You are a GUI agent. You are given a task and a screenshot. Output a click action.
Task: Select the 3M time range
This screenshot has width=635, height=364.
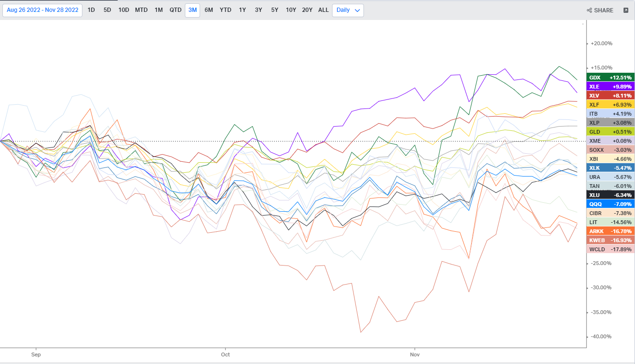[x=192, y=10]
